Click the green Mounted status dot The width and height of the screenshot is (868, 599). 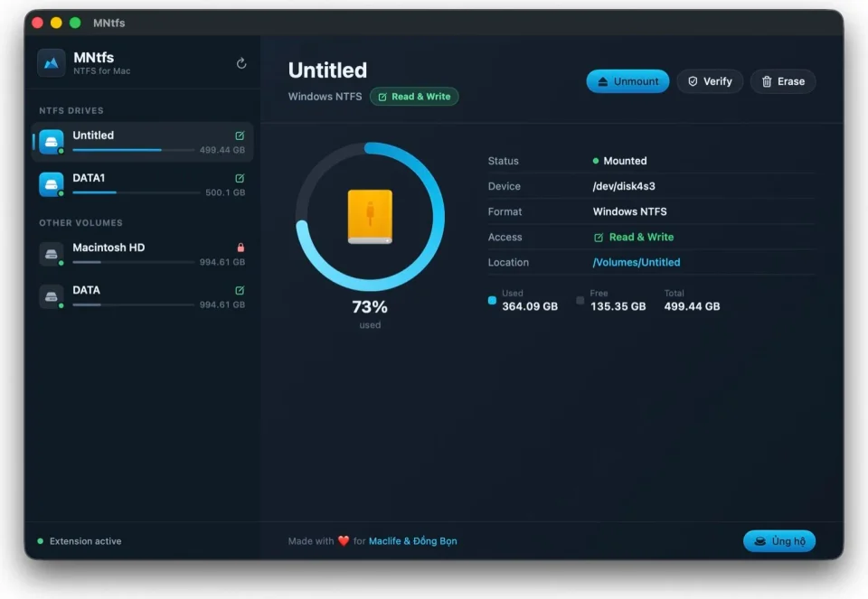(x=596, y=161)
